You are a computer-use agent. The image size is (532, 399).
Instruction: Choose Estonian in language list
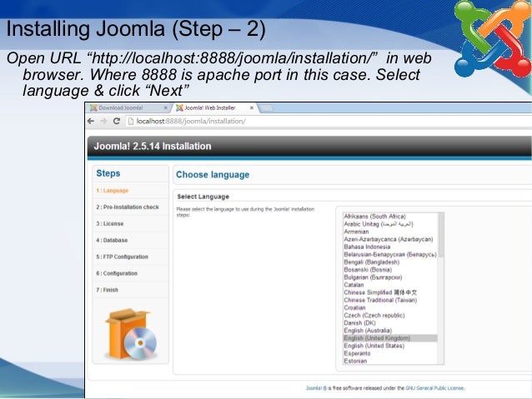390,361
